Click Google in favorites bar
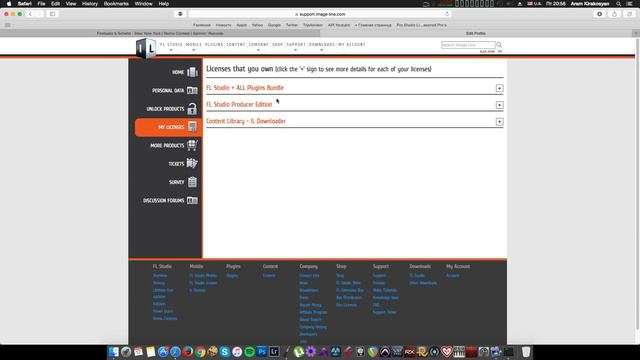Viewport: 640px width, 360px height. click(x=274, y=25)
